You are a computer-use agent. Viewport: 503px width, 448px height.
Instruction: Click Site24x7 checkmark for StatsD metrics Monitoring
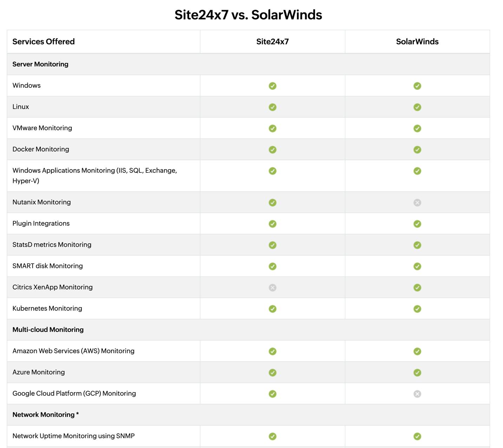tap(273, 245)
